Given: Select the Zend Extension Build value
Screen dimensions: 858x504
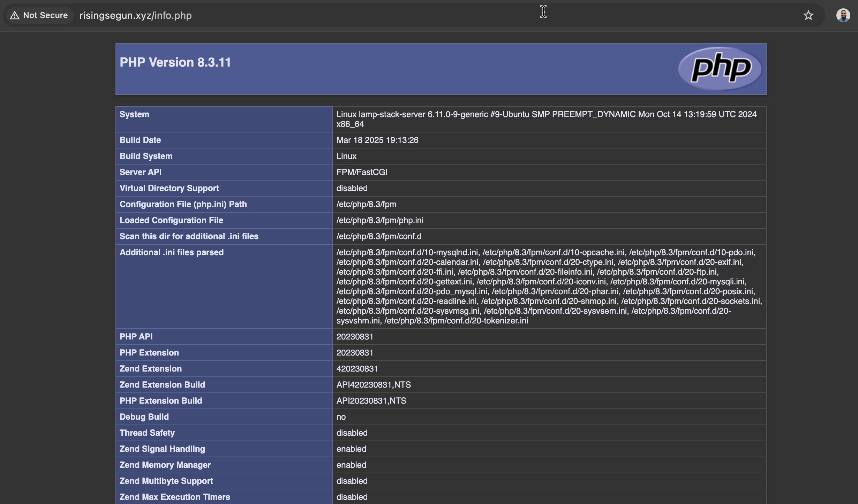Looking at the screenshot, I should tap(374, 384).
